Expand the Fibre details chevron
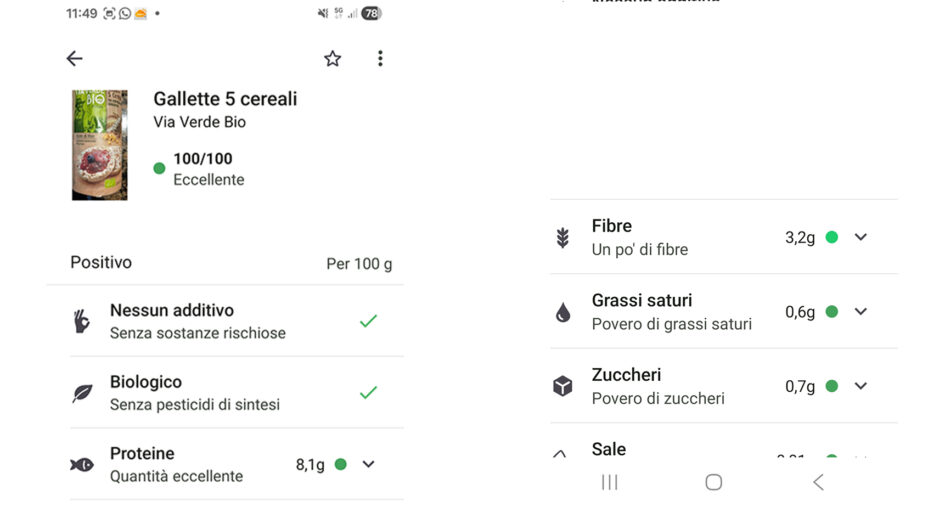 (860, 237)
